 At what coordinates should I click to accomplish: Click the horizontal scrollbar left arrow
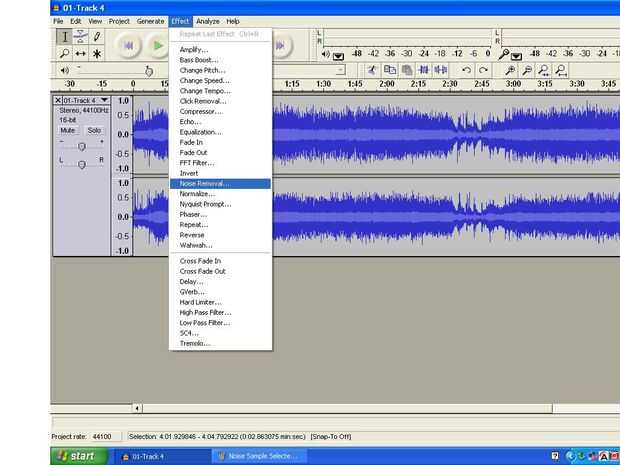click(137, 408)
